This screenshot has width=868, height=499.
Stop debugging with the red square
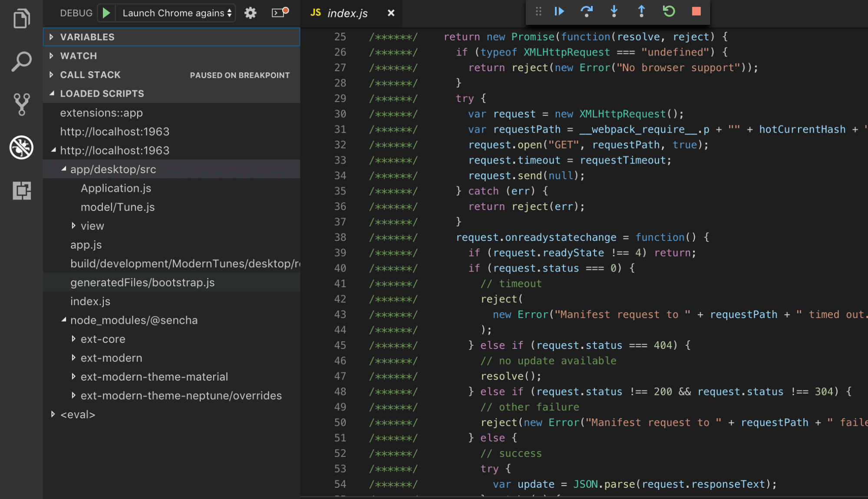click(x=696, y=12)
